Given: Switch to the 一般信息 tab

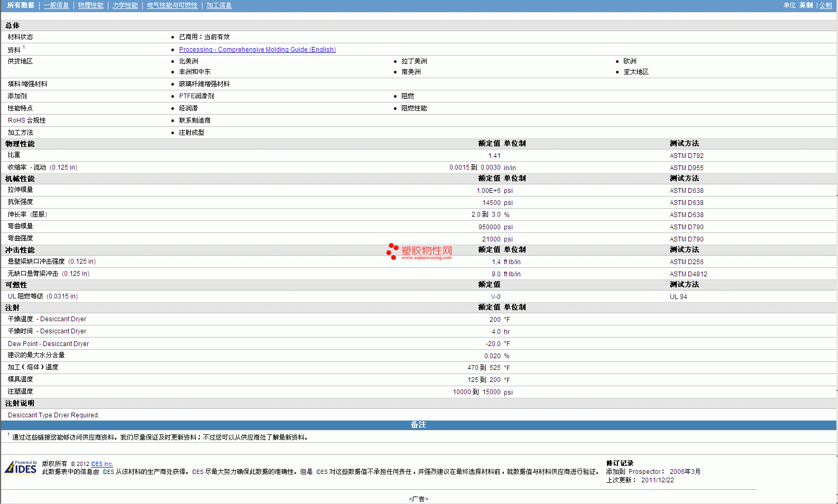Looking at the screenshot, I should click(x=56, y=5).
